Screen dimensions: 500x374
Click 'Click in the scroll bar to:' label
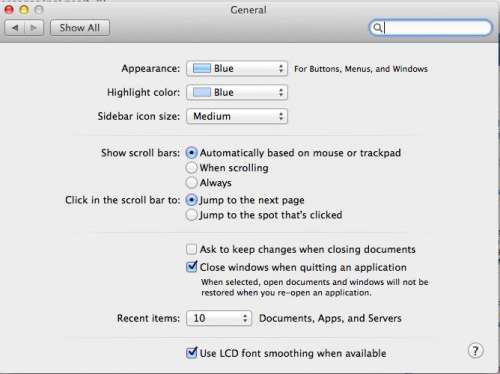point(122,200)
